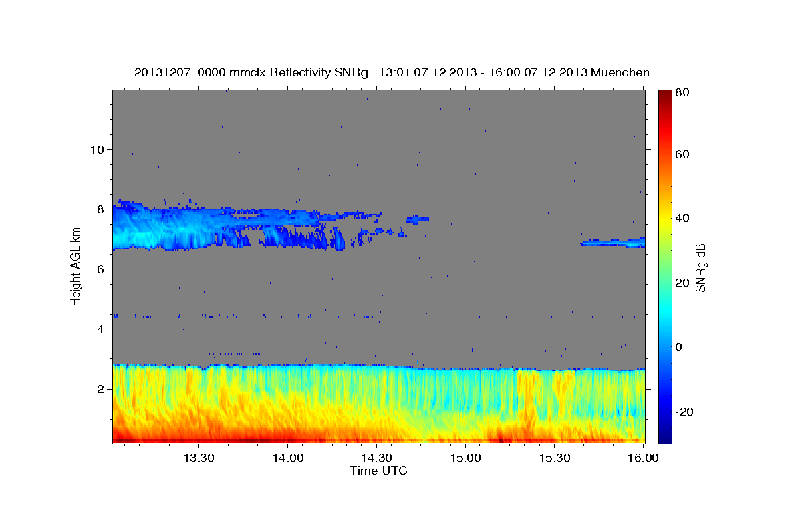Click the colorbar value 40
This screenshot has width=798, height=532.
point(682,219)
